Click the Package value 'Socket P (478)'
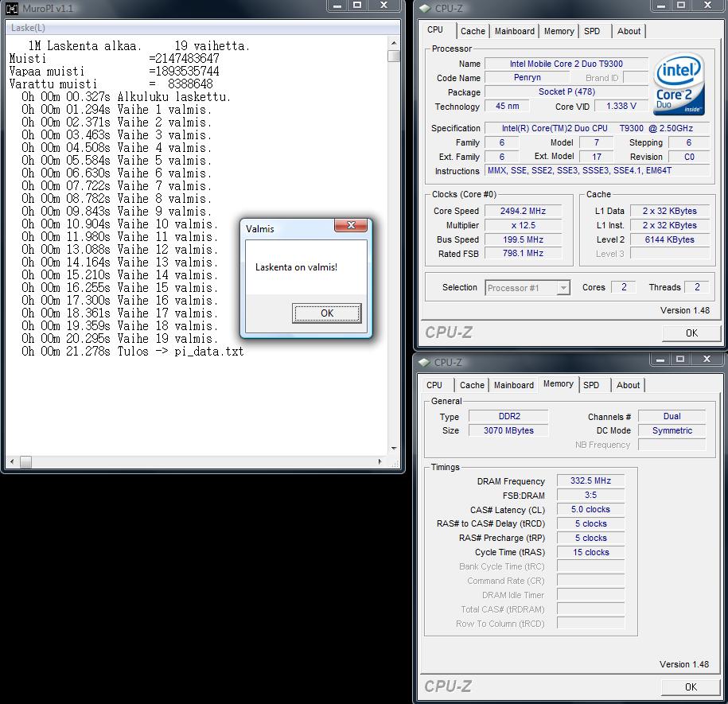Screen dimensions: 728x704 [566, 92]
